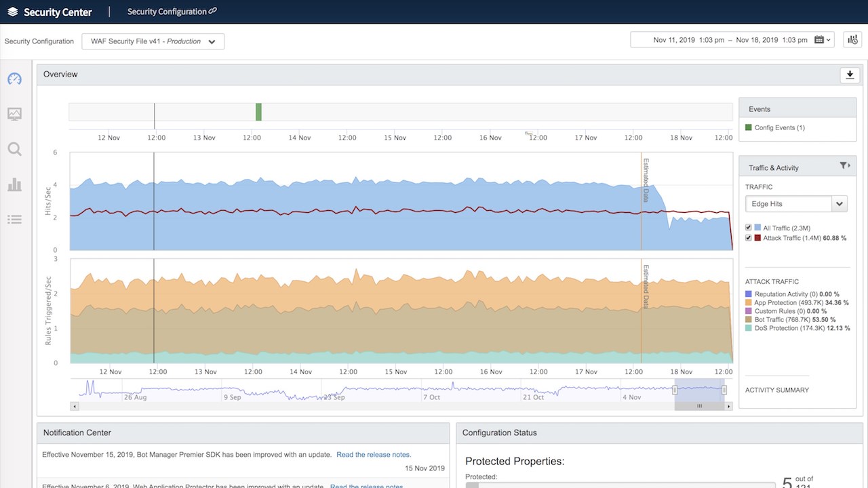Screen dimensions: 868x488
Task: Toggle the All Traffic checkbox
Action: (x=749, y=228)
